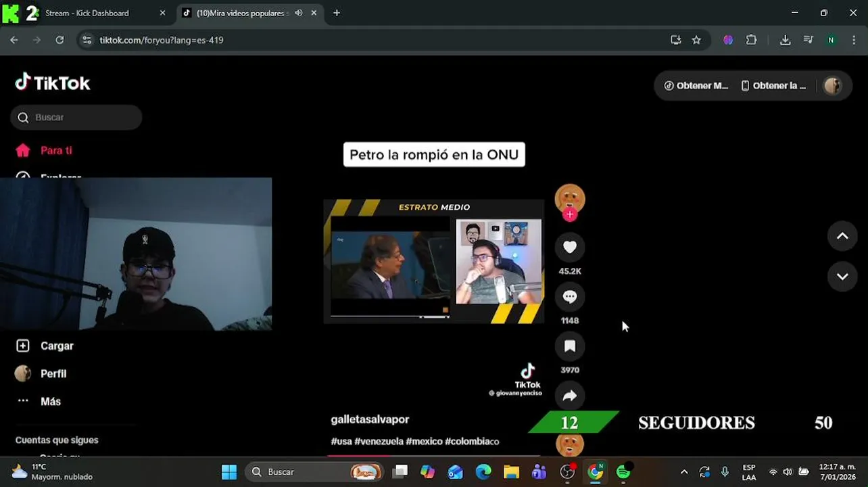The image size is (868, 487).
Task: Open Task View on the taskbar
Action: pos(400,471)
